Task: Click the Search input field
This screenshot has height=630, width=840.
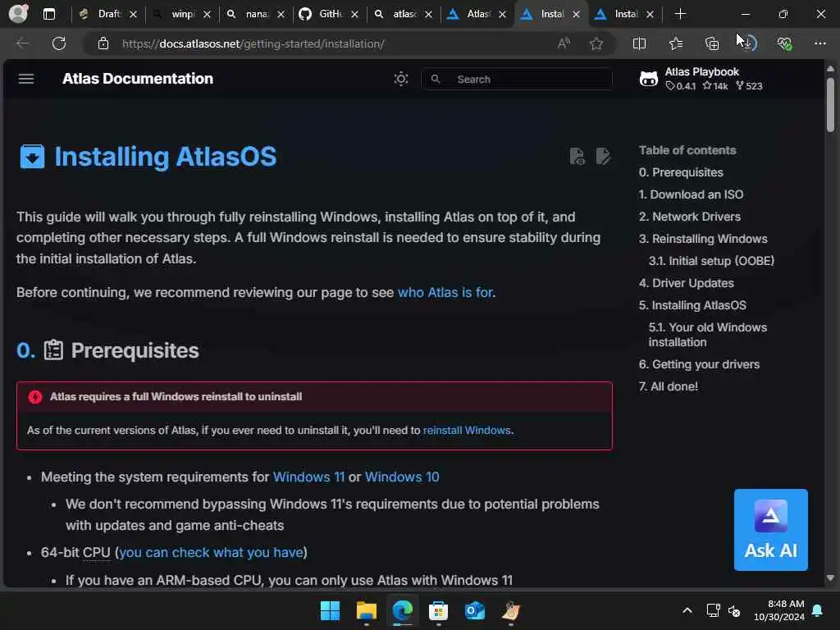Action: 517,79
